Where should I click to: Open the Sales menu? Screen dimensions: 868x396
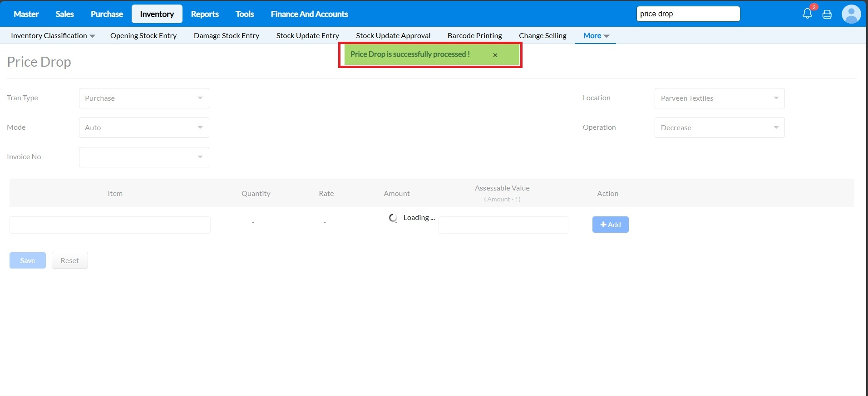pos(65,14)
